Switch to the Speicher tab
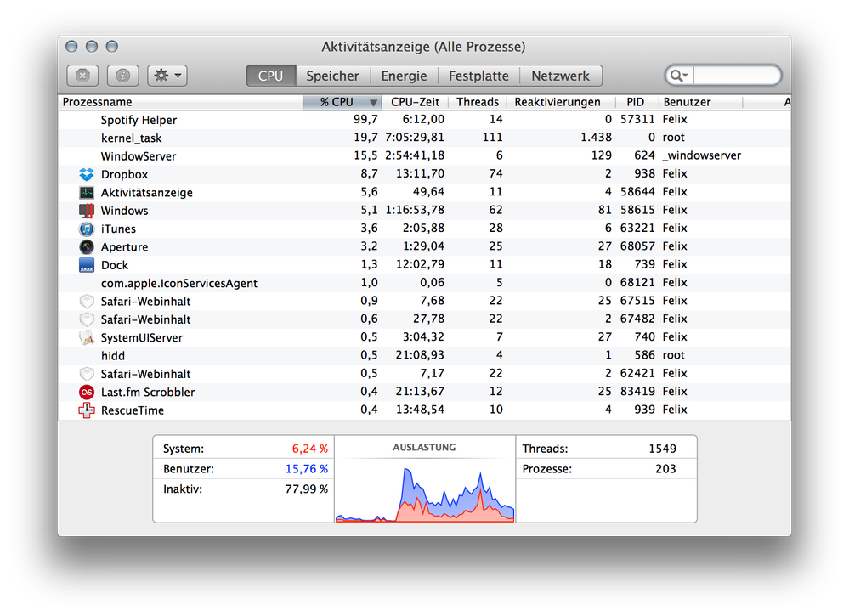Image resolution: width=849 pixels, height=616 pixels. 332,76
